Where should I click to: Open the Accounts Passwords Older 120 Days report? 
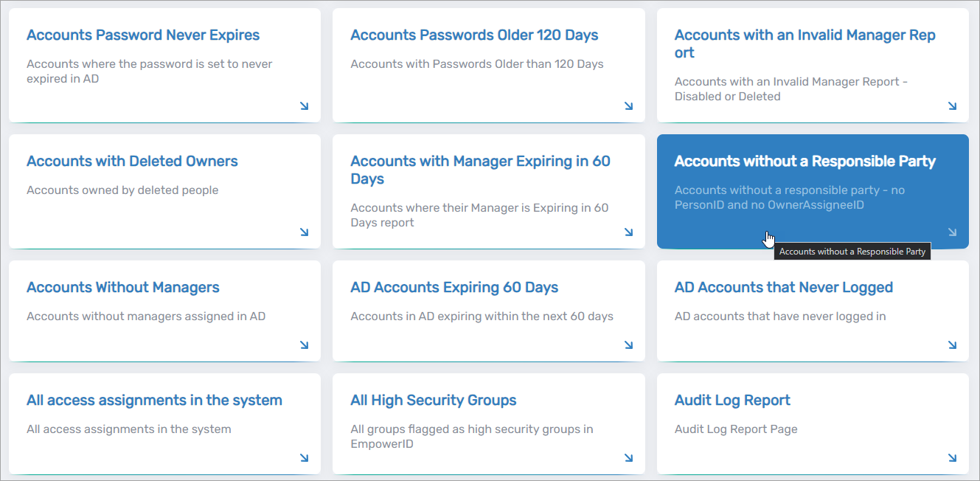coord(474,35)
